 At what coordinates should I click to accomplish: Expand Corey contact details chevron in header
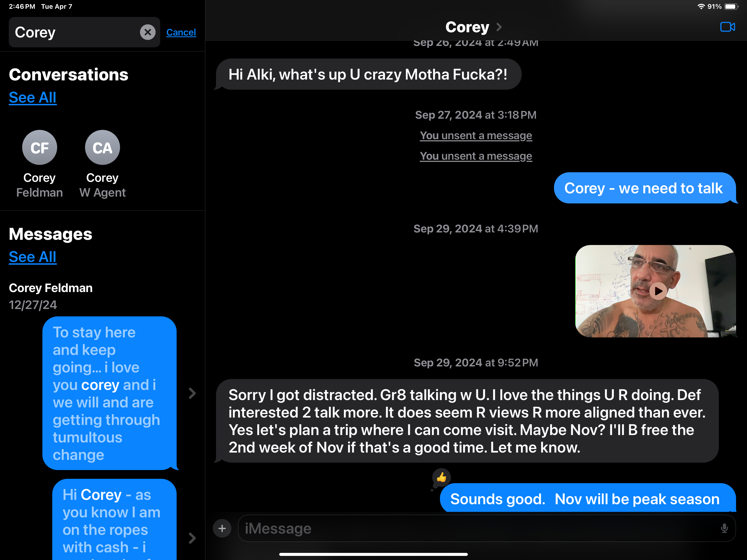(499, 27)
